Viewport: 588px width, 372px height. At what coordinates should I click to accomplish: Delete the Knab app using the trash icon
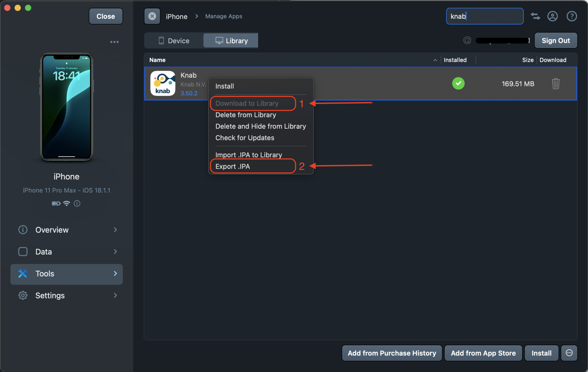555,84
